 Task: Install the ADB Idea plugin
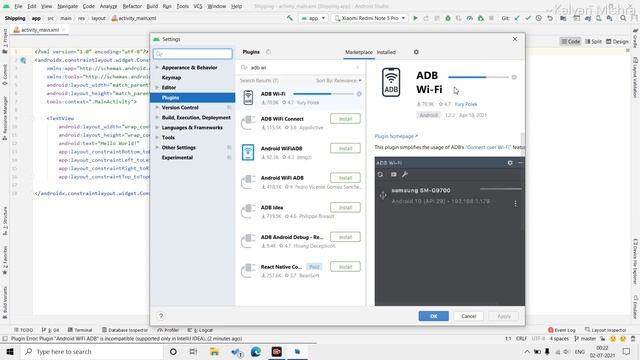(x=345, y=207)
